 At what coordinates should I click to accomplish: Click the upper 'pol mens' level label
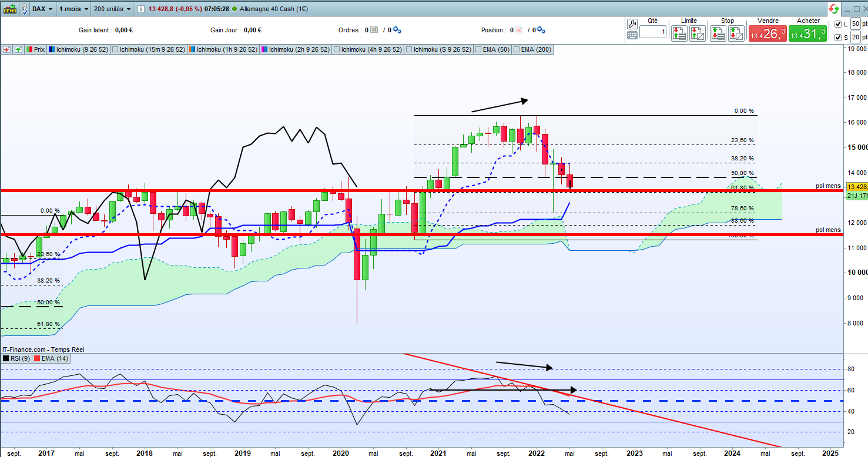click(x=828, y=186)
